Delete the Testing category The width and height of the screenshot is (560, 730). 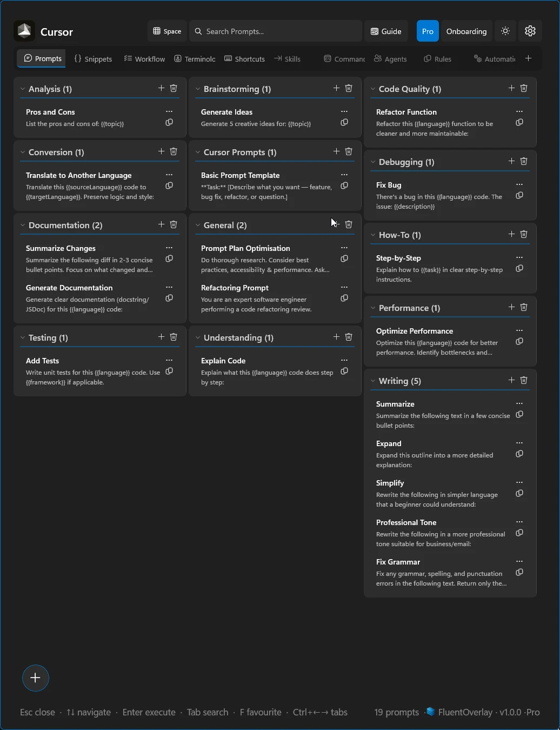tap(174, 336)
